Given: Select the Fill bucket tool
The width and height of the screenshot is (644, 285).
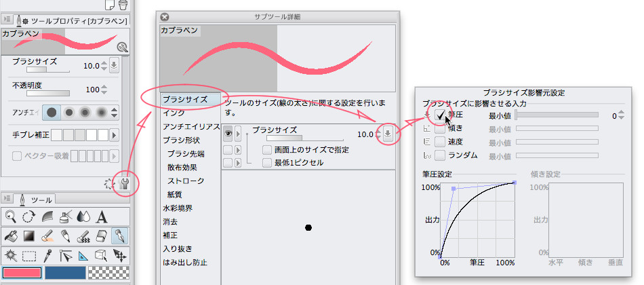Looking at the screenshot, I should (x=11, y=236).
